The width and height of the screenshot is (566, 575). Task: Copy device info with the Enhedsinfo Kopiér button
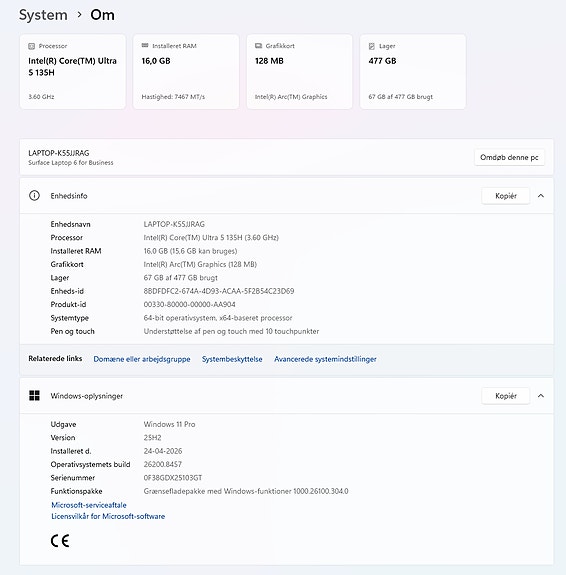[505, 196]
